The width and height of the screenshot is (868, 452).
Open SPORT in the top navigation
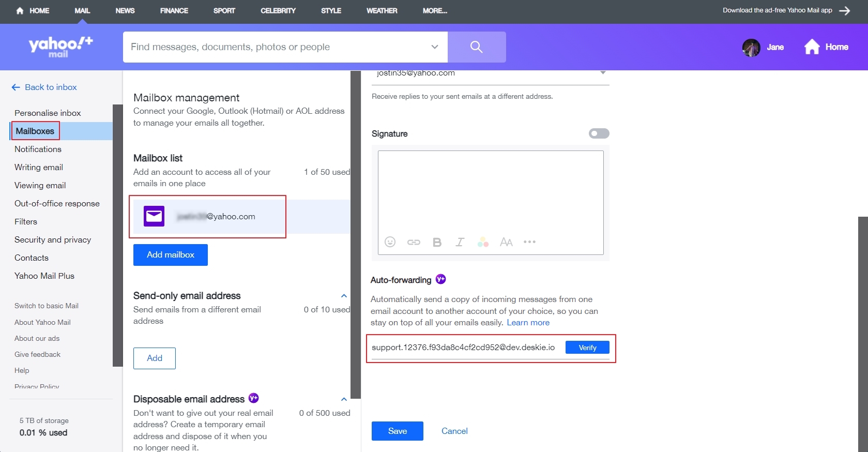click(224, 11)
